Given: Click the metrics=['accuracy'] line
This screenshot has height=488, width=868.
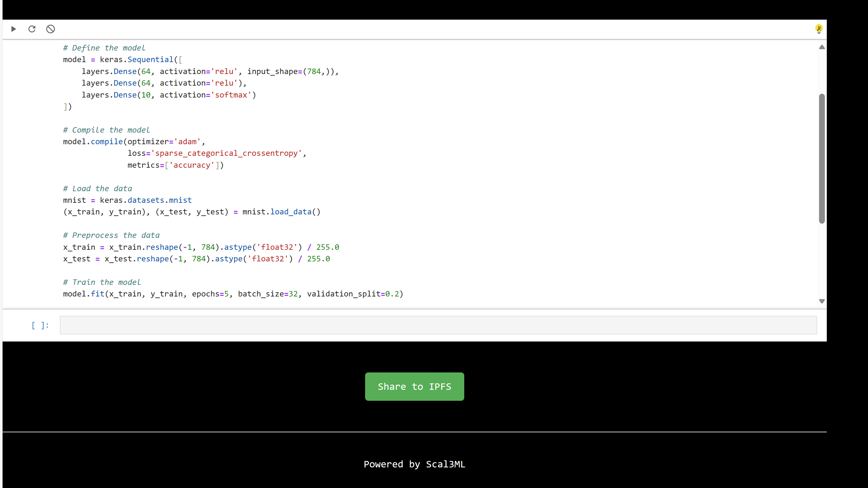Looking at the screenshot, I should (175, 165).
